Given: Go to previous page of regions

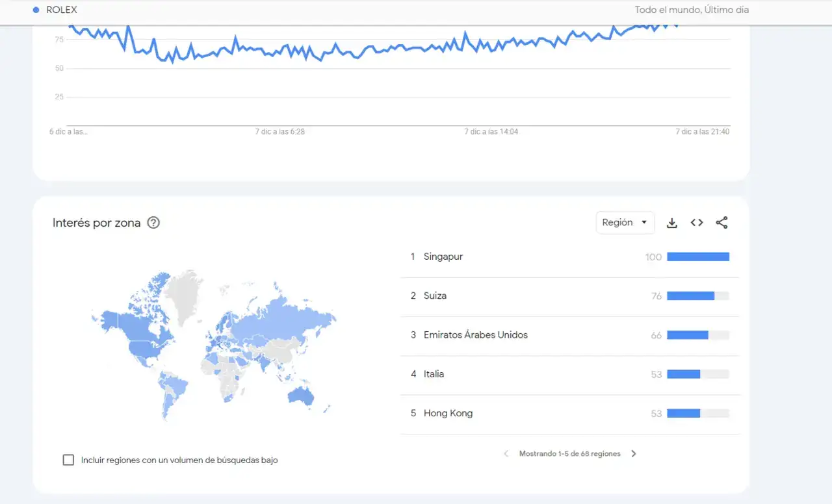Looking at the screenshot, I should (x=506, y=454).
